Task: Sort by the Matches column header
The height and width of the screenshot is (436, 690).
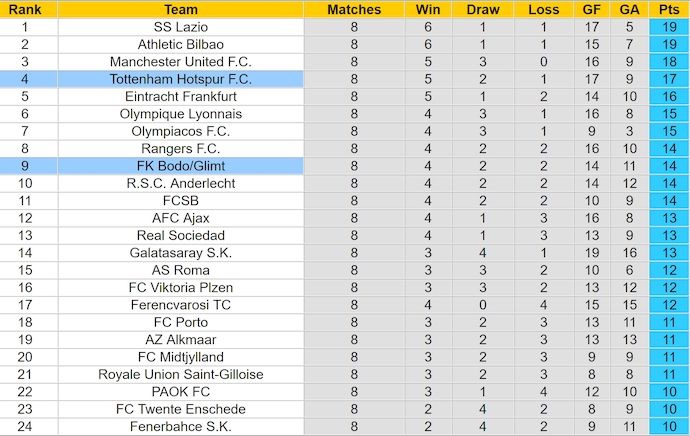Action: pos(354,9)
